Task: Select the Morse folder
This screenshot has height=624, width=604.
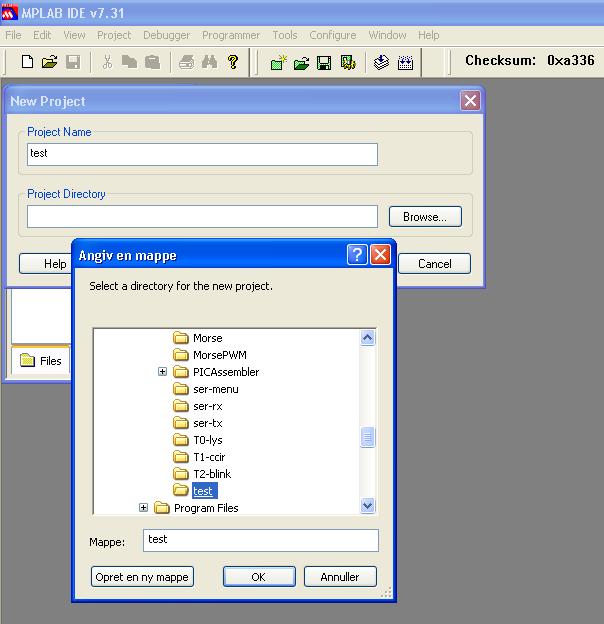Action: coord(198,338)
